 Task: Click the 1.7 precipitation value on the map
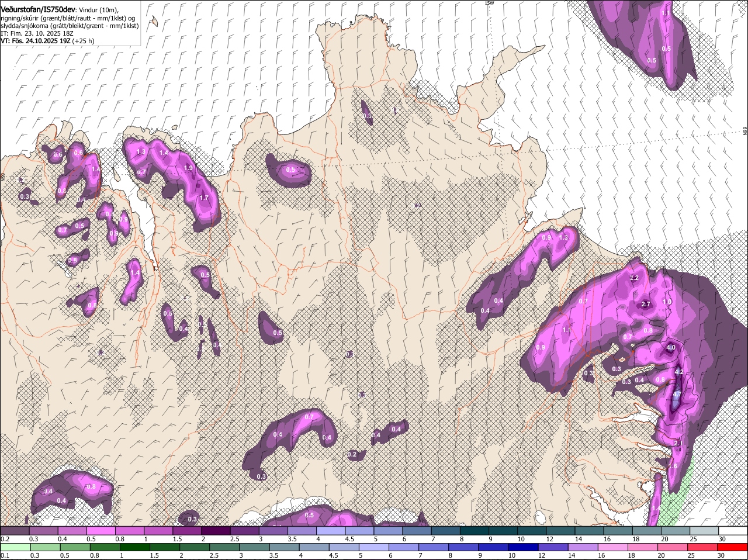click(204, 198)
